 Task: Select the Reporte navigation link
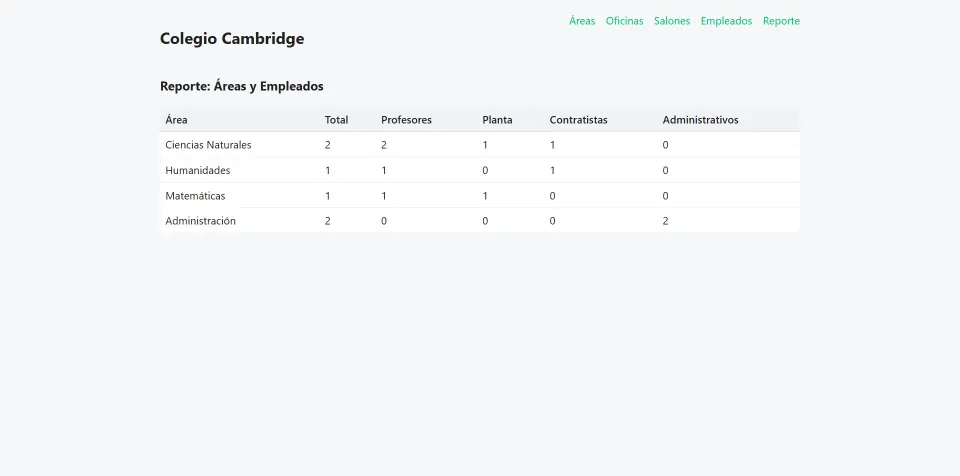(781, 21)
